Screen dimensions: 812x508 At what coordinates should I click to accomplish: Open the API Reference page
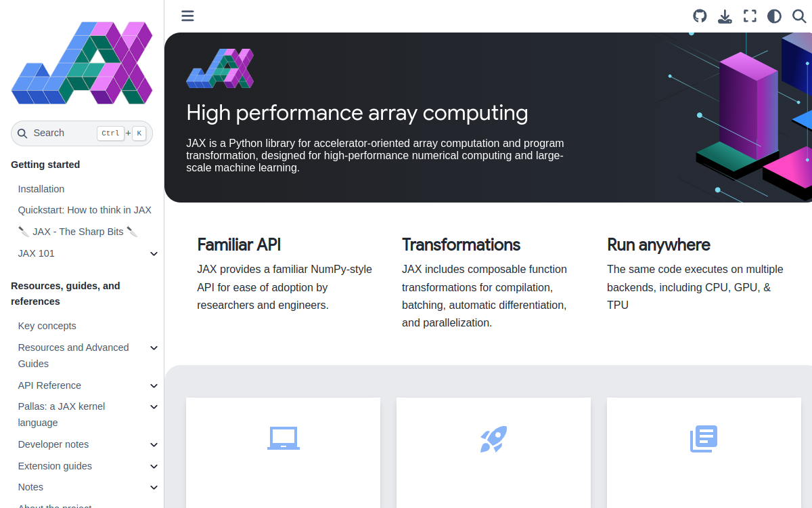coord(49,385)
